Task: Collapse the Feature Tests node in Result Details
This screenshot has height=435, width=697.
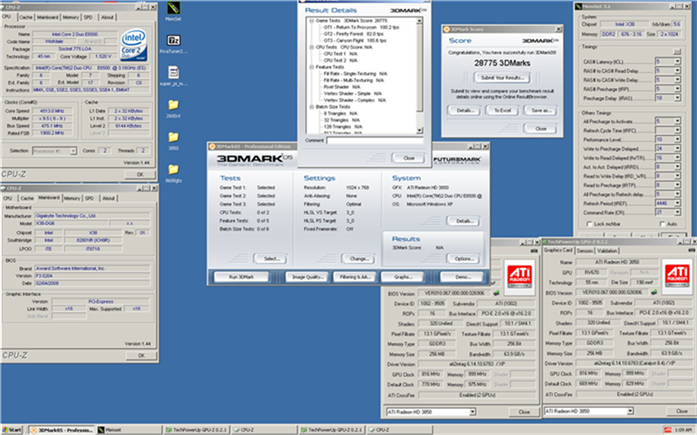Action: [312, 67]
